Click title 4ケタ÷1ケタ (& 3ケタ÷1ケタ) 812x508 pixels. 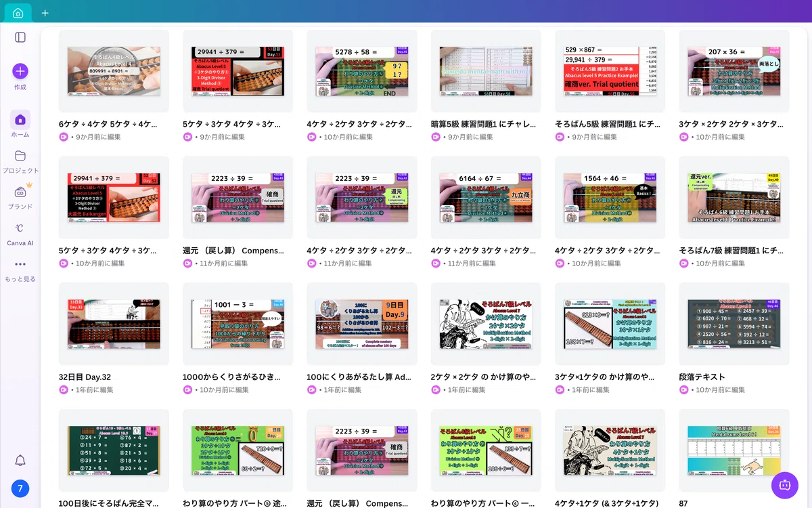click(x=606, y=503)
